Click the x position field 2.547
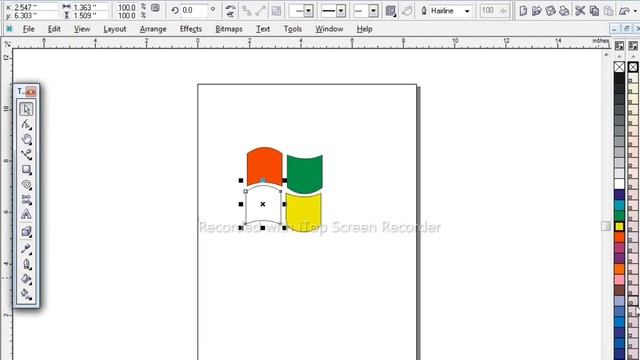The height and width of the screenshot is (360, 640). (36, 7)
